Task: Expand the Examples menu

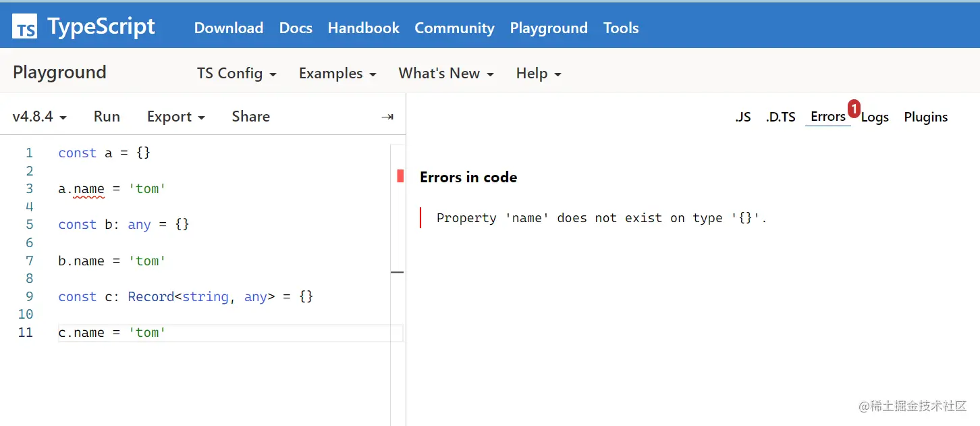Action: (337, 74)
